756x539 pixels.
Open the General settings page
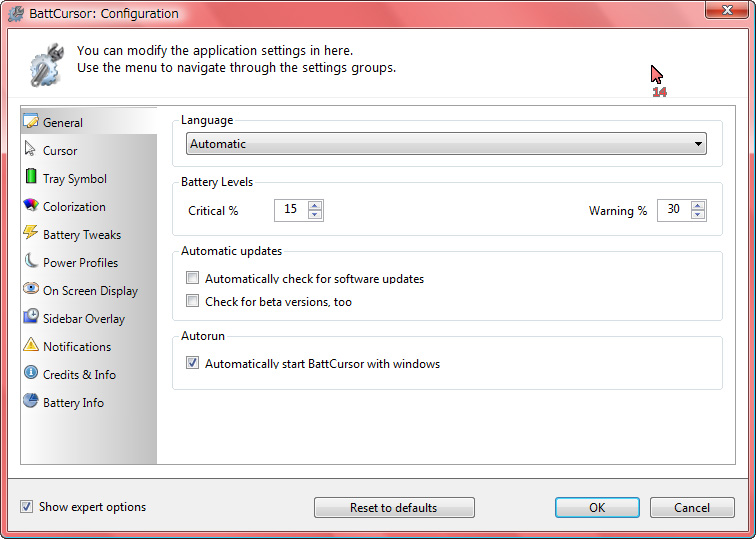point(89,122)
